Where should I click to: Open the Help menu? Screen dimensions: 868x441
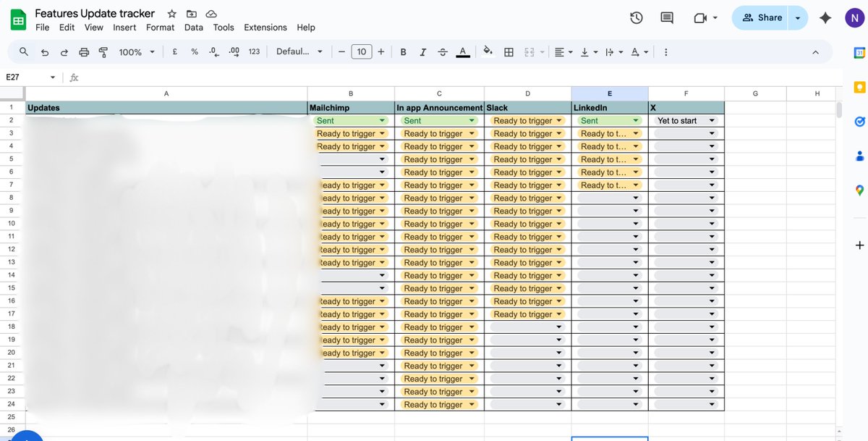[306, 28]
